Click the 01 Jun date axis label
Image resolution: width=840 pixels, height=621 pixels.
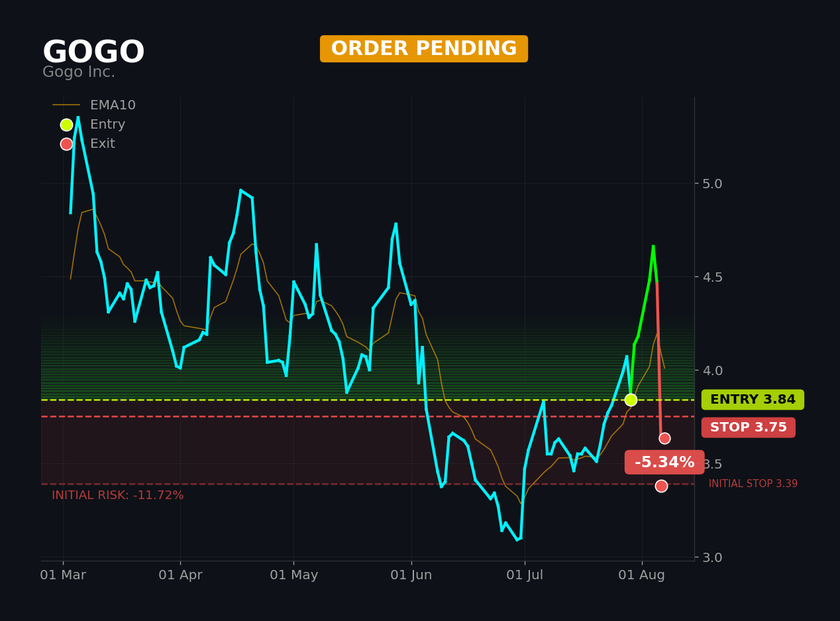pyautogui.click(x=411, y=575)
